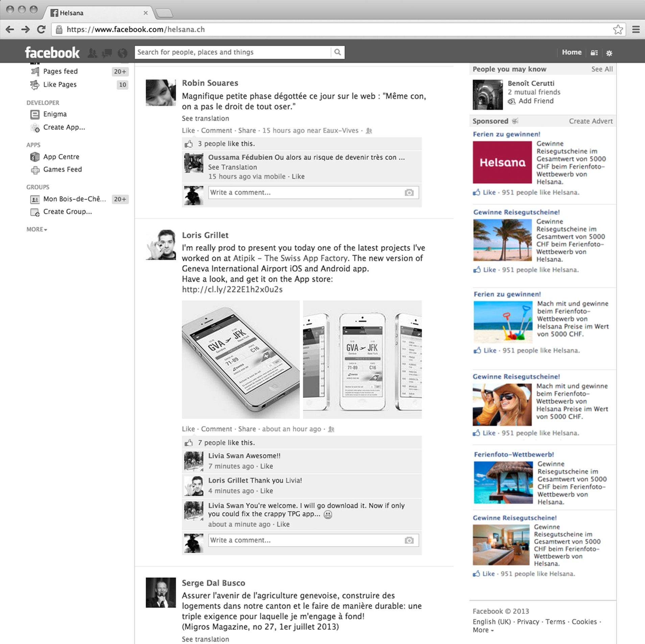
Task: Open the messages icon in Facebook header
Action: point(107,53)
